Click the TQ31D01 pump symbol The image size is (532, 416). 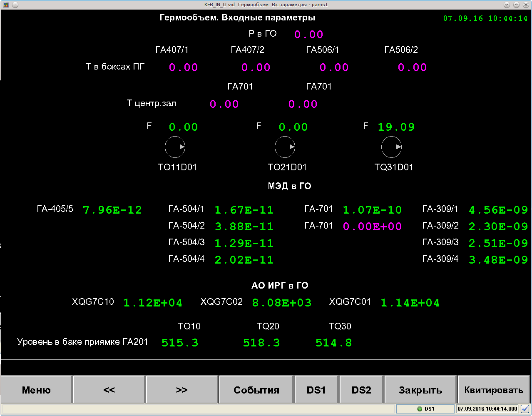click(391, 147)
